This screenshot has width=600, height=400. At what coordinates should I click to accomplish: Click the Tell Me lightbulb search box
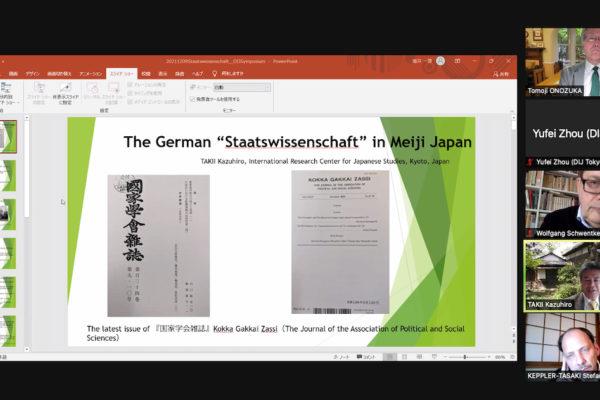click(228, 73)
